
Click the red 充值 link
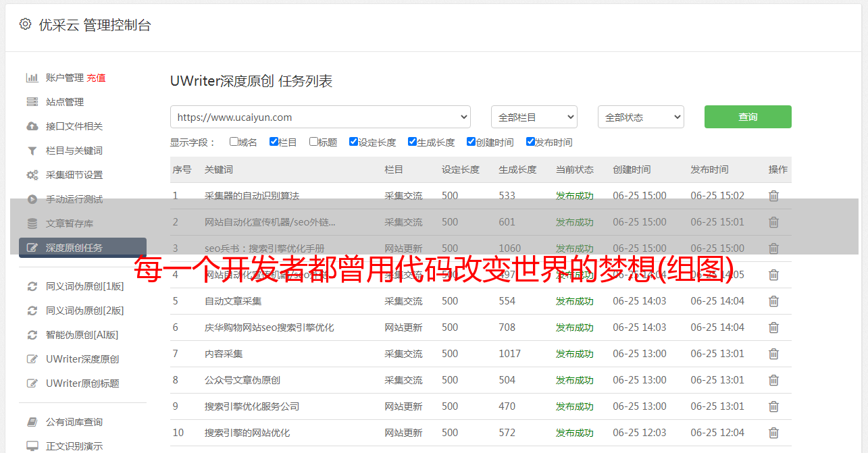tap(96, 78)
